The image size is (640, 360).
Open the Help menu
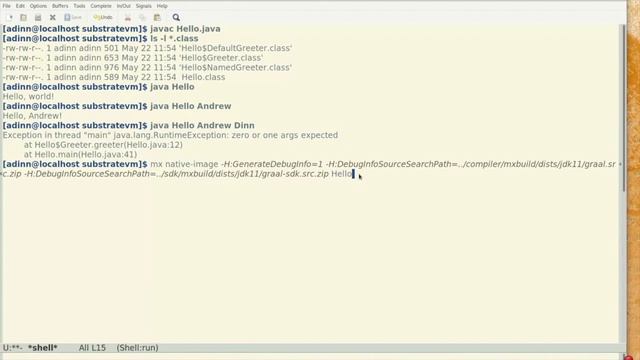[162, 6]
